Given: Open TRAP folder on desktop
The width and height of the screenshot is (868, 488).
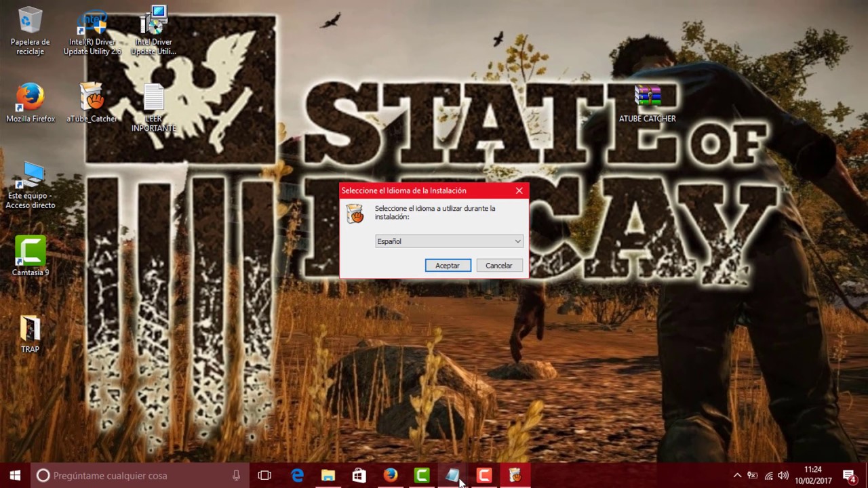Looking at the screenshot, I should pyautogui.click(x=30, y=333).
